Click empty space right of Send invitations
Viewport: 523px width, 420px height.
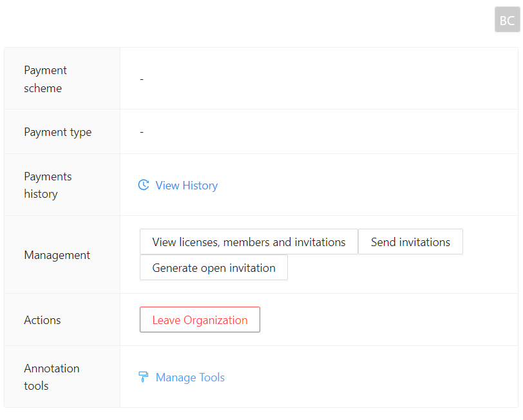coord(490,242)
